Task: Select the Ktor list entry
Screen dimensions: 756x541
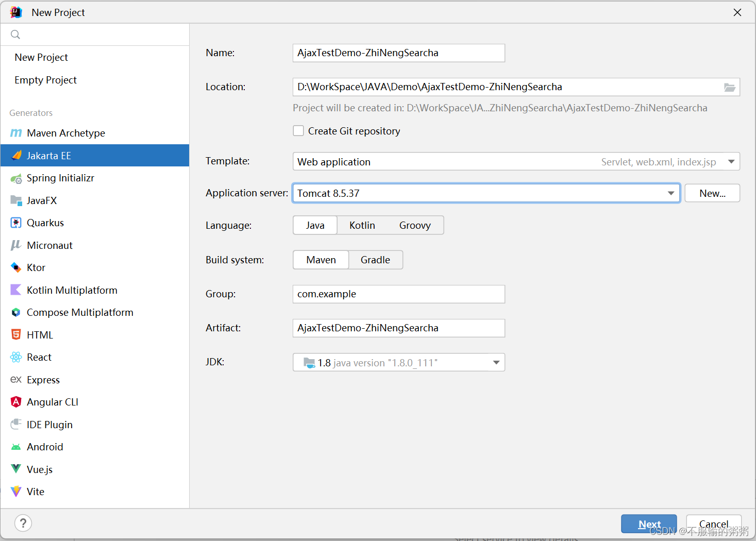Action: (95, 267)
